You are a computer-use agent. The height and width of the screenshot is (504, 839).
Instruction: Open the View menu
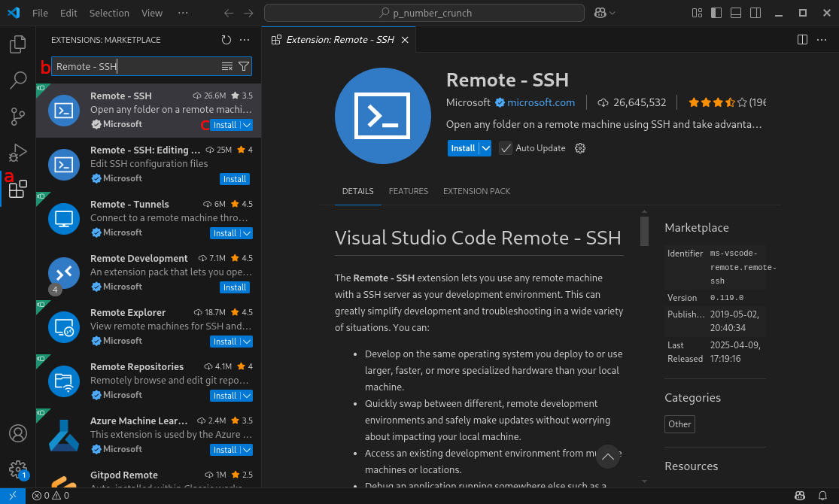click(x=152, y=13)
